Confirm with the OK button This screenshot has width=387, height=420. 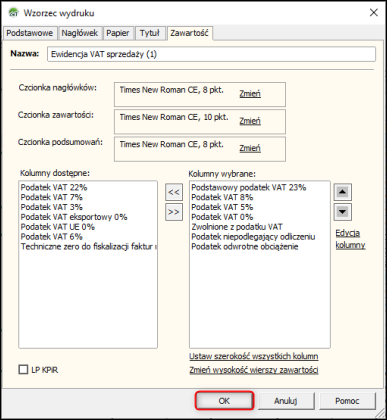[x=224, y=401]
